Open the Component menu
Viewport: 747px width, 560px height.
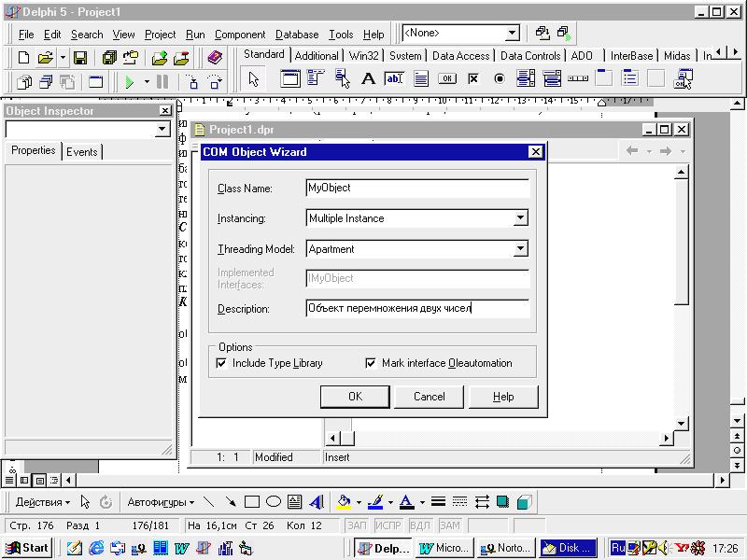(x=240, y=35)
